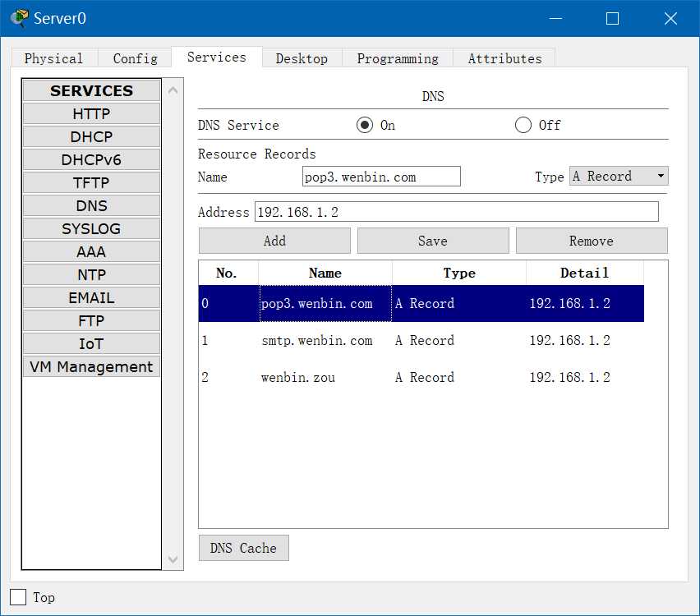
Task: Open the SYSLOG service
Action: 91,228
